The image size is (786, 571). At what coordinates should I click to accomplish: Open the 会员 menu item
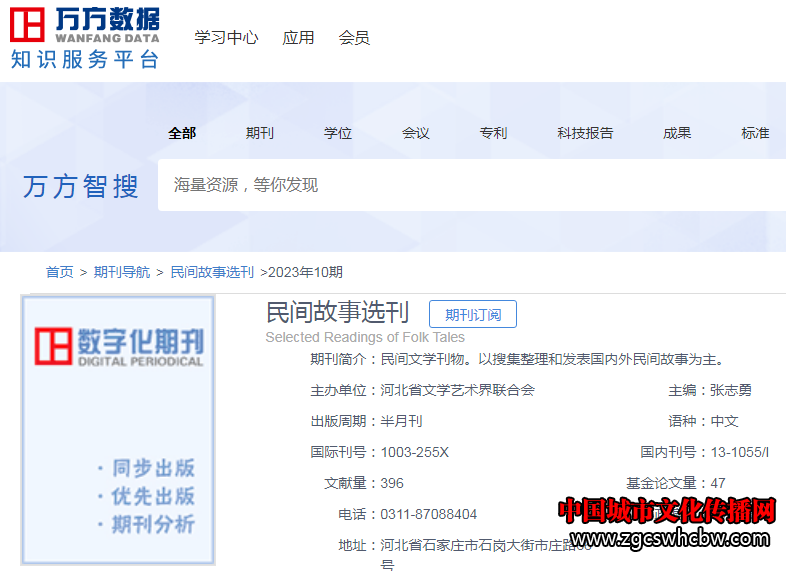click(354, 38)
